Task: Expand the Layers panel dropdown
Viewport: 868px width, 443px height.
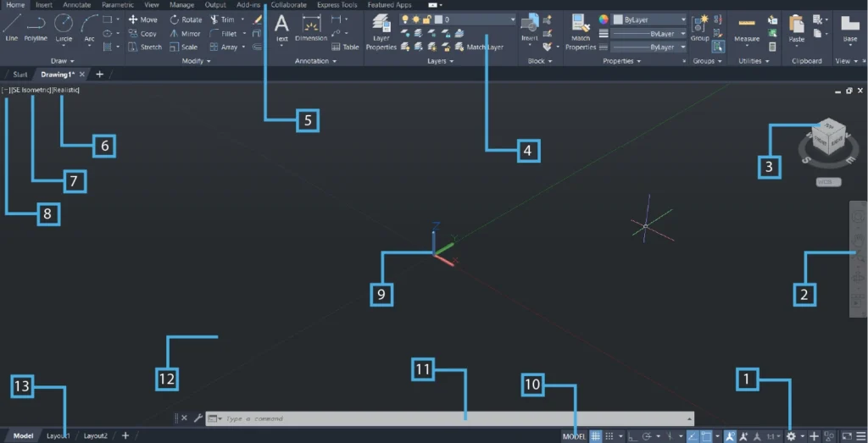Action: [440, 61]
